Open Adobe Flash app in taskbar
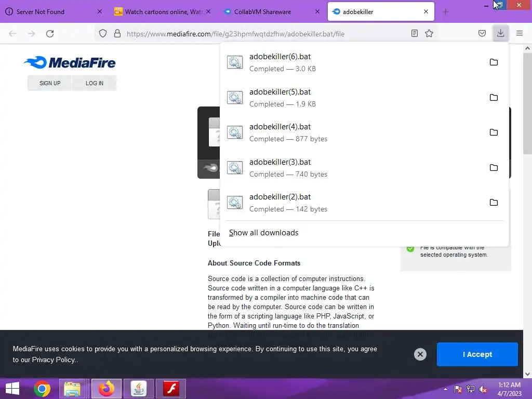 171,389
